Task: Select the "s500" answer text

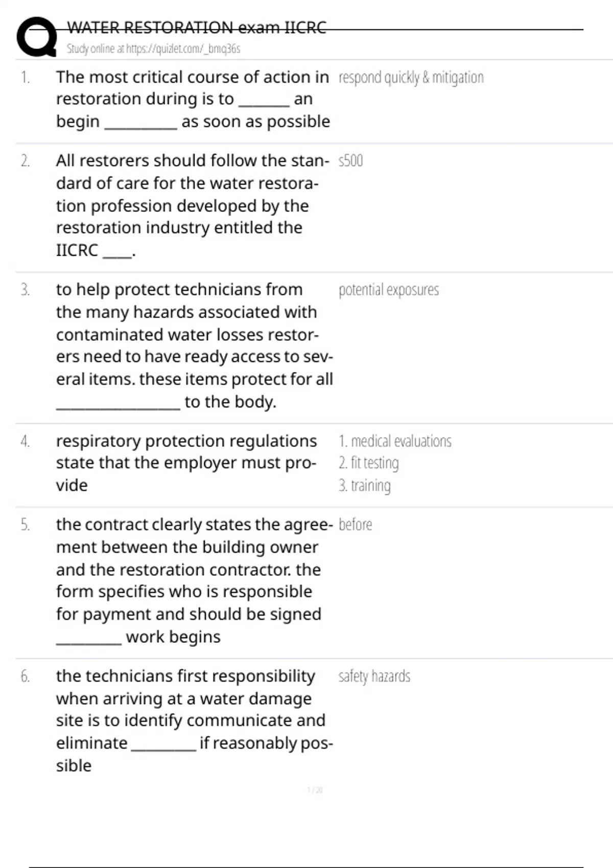Action: tap(350, 161)
